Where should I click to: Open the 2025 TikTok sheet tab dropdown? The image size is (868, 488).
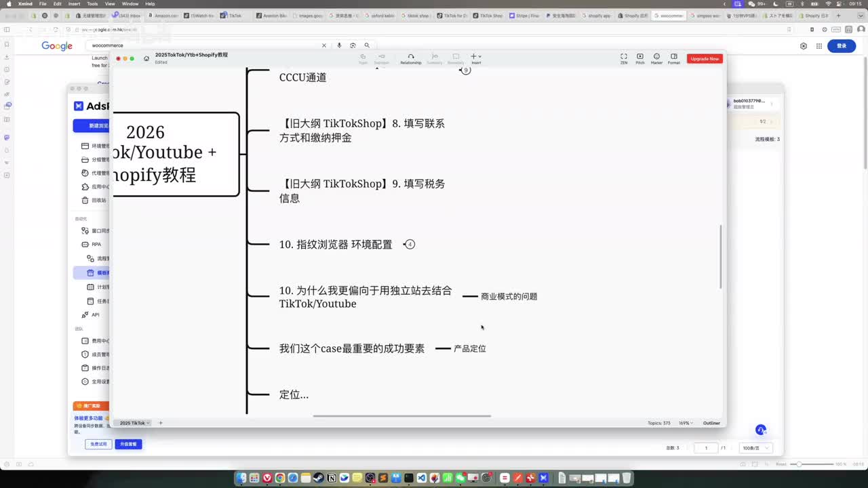tap(134, 423)
